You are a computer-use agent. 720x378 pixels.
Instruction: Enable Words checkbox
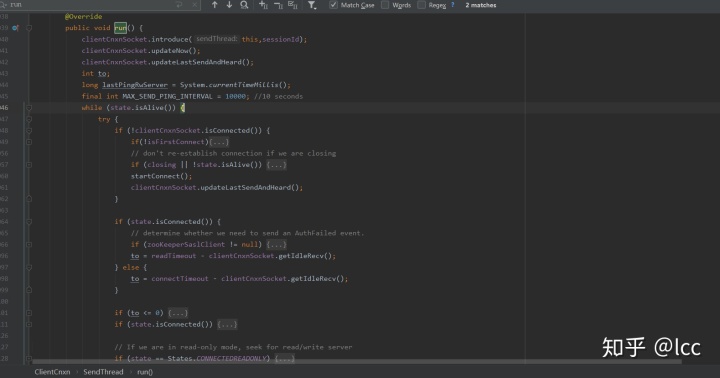385,5
